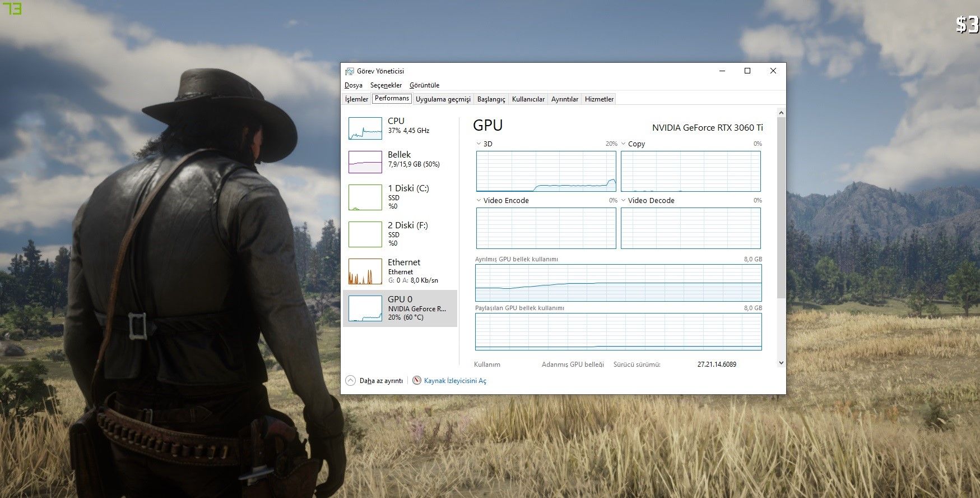Open the Video Decode graph dropdown

click(x=624, y=200)
